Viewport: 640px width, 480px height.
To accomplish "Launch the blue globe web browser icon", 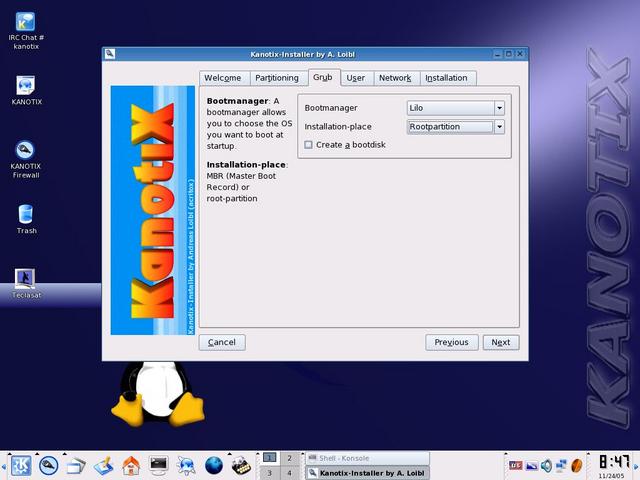I will tap(213, 465).
